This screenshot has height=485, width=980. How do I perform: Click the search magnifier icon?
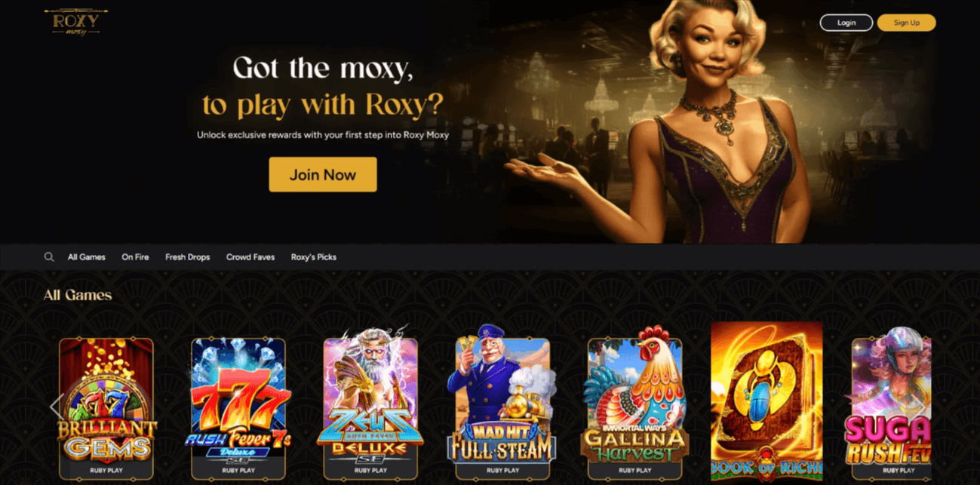click(49, 257)
